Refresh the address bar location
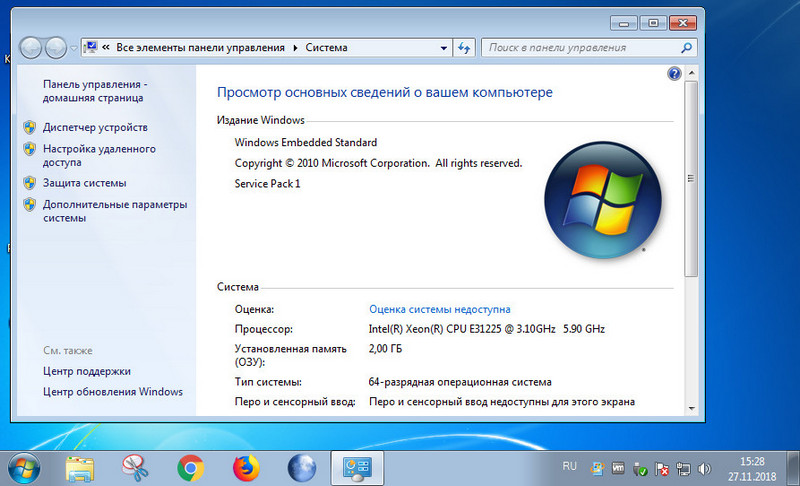Screen dimensions: 800x486 point(464,47)
